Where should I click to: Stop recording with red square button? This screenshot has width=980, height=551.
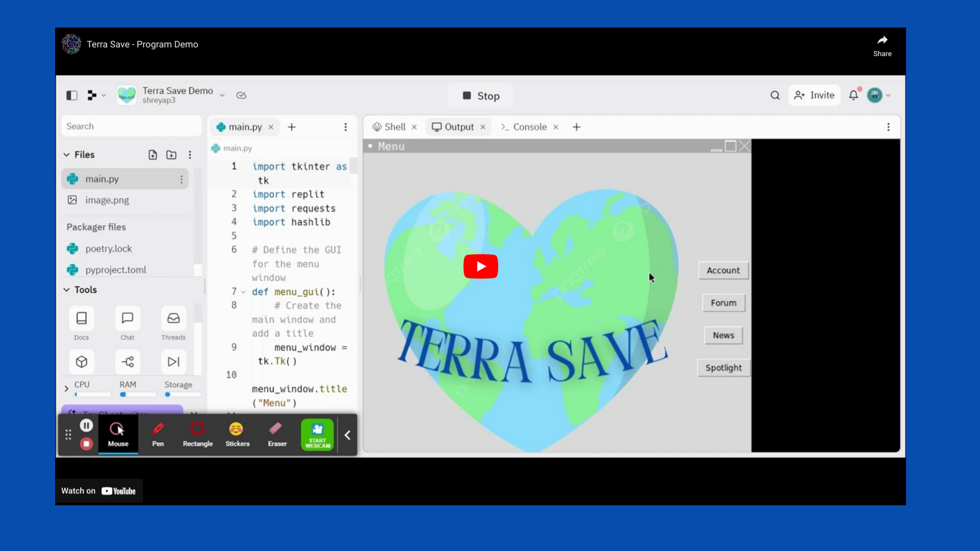click(86, 444)
